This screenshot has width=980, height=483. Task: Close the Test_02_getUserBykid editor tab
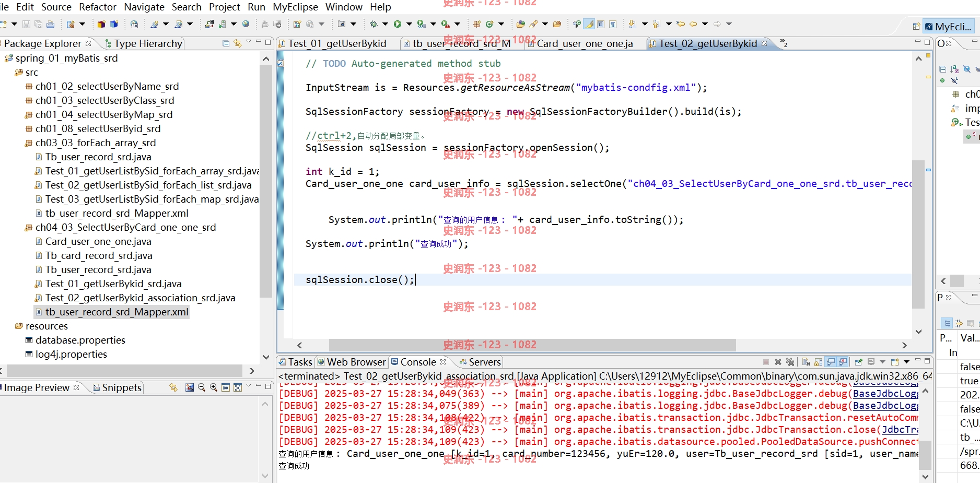coord(765,43)
